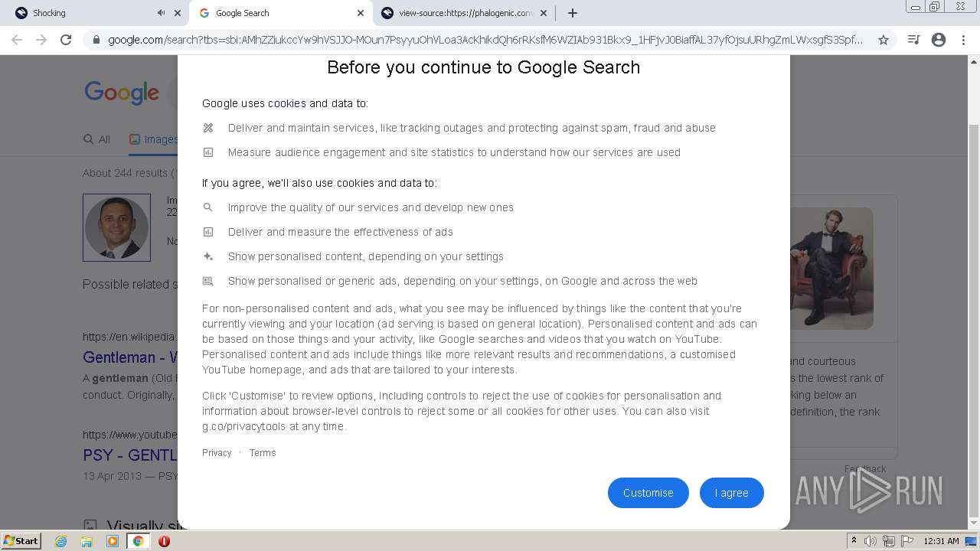This screenshot has height=551, width=980.
Task: Select the Images search tab
Action: click(153, 139)
